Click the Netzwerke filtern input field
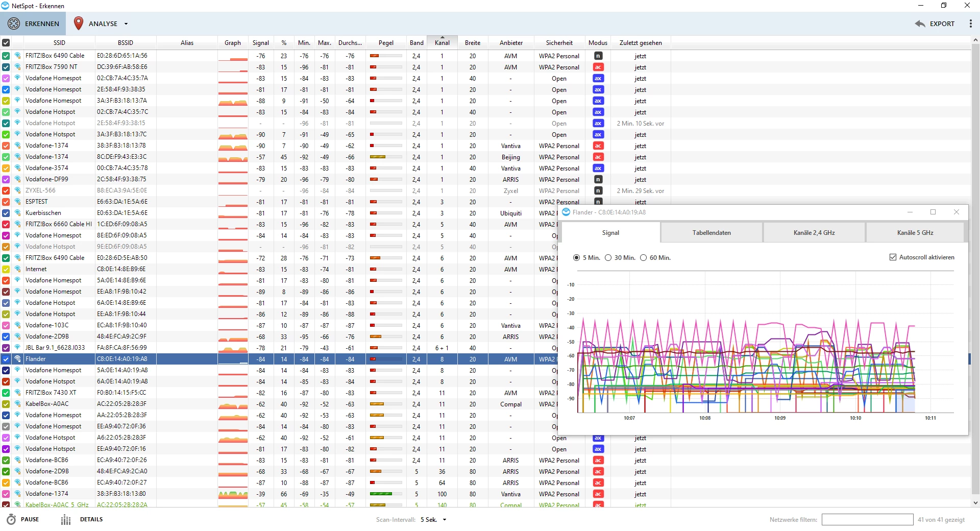 click(x=867, y=520)
